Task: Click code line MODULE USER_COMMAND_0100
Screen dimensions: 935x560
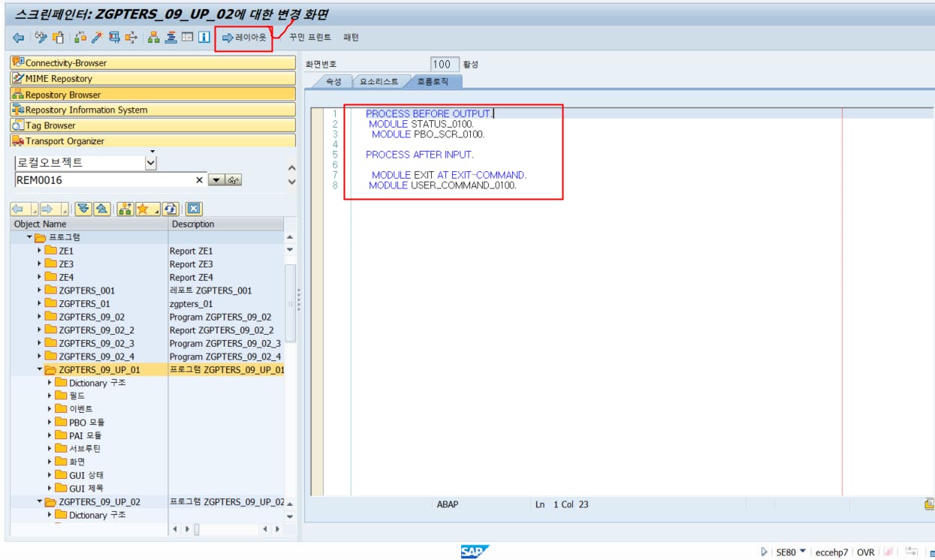Action: 442,185
